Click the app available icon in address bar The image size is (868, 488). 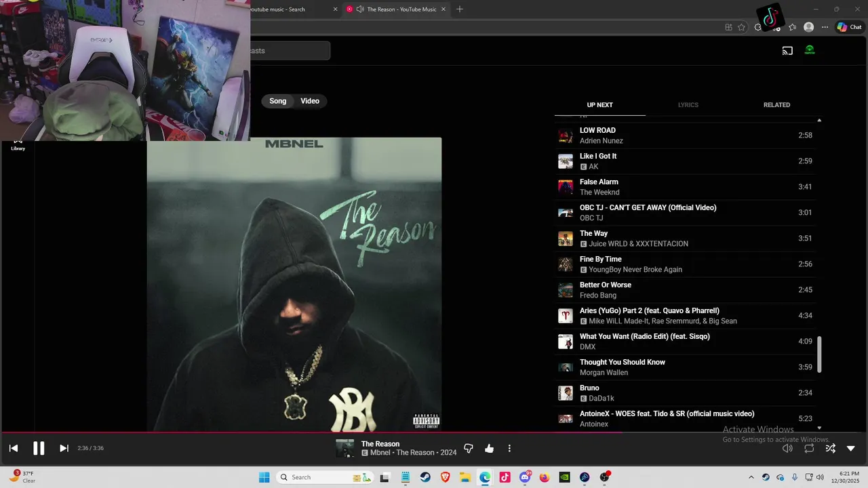pyautogui.click(x=728, y=27)
